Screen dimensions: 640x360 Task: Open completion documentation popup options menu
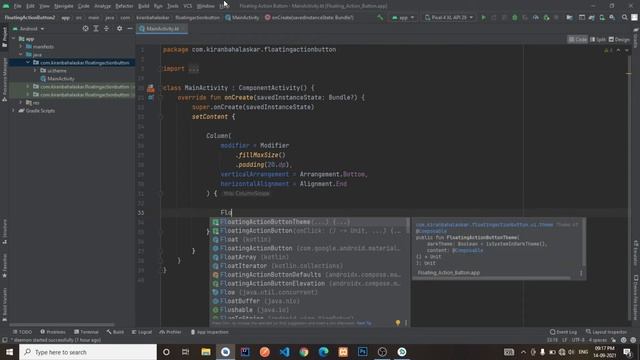pyautogui.click(x=581, y=273)
